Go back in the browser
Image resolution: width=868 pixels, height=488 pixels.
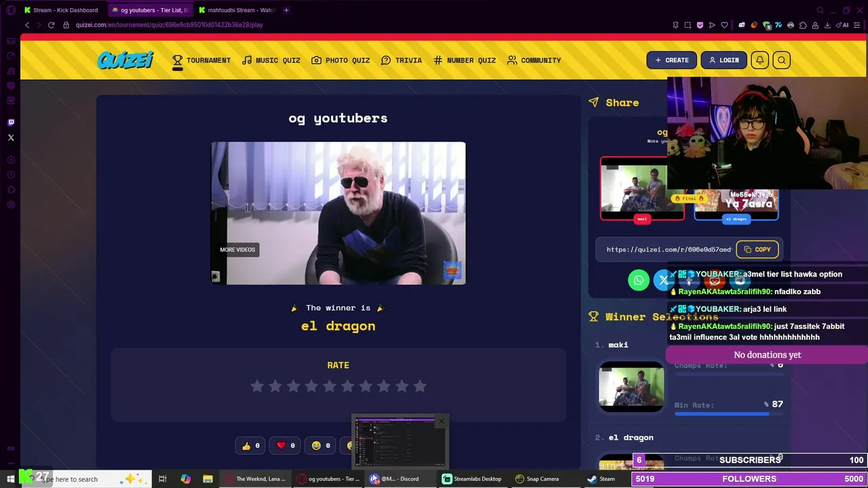[x=27, y=25]
